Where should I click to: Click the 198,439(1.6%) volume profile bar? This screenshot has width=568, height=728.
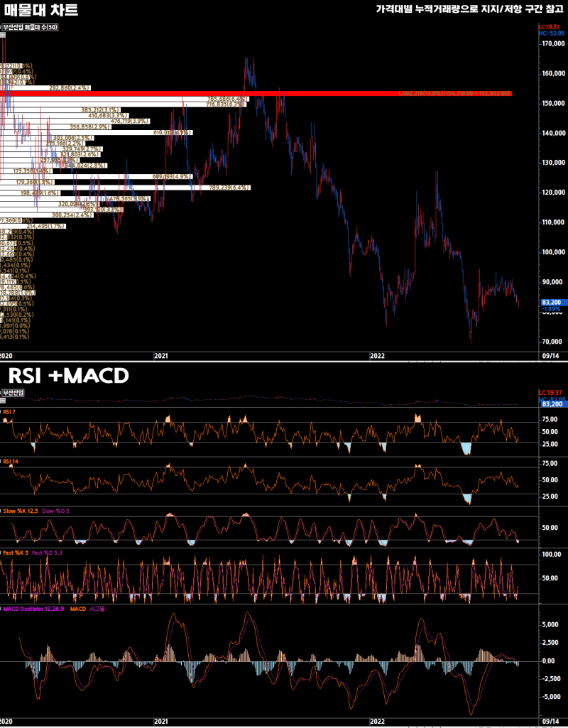(x=31, y=193)
